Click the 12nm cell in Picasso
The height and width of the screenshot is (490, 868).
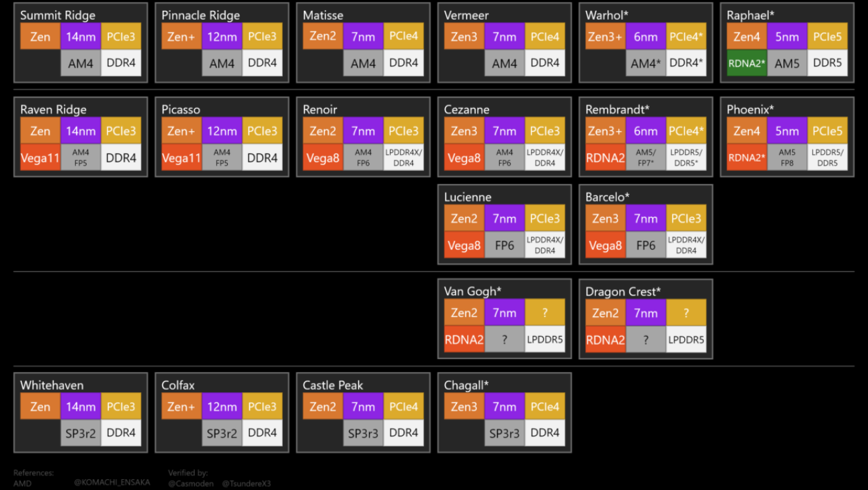point(222,131)
